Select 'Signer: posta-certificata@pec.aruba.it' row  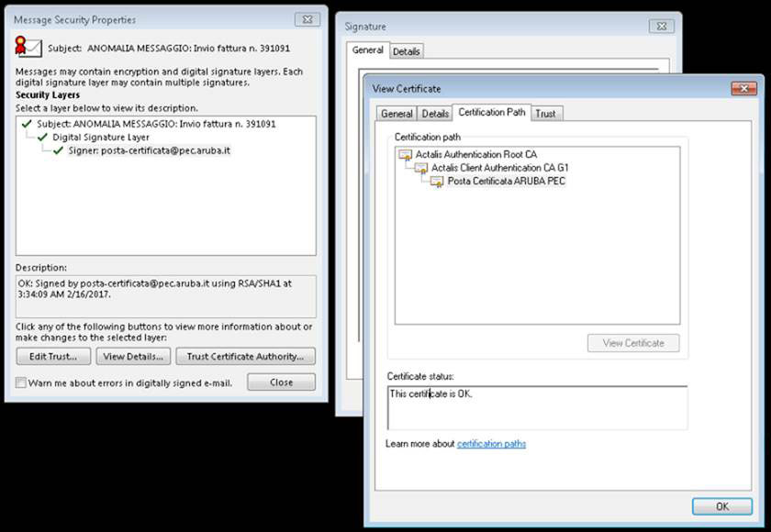coord(149,150)
